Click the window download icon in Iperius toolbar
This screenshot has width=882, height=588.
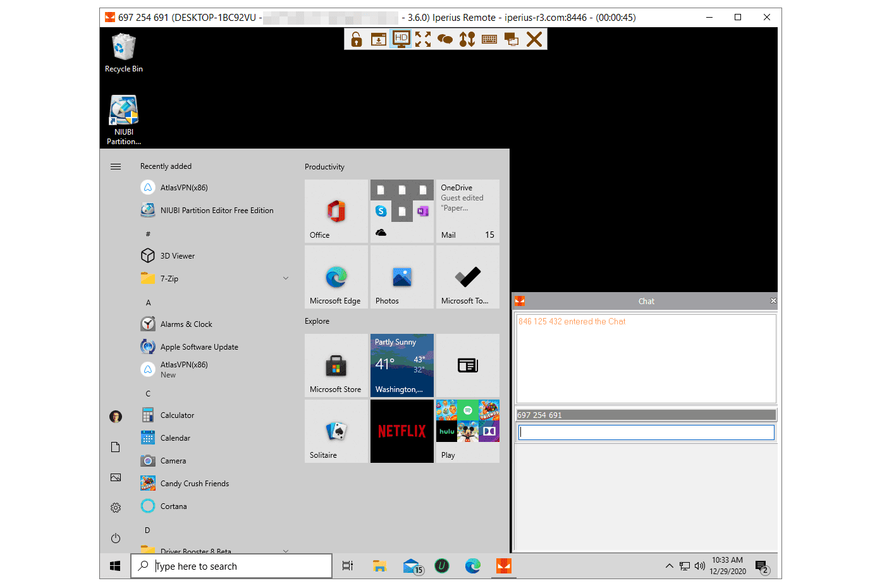pos(379,39)
